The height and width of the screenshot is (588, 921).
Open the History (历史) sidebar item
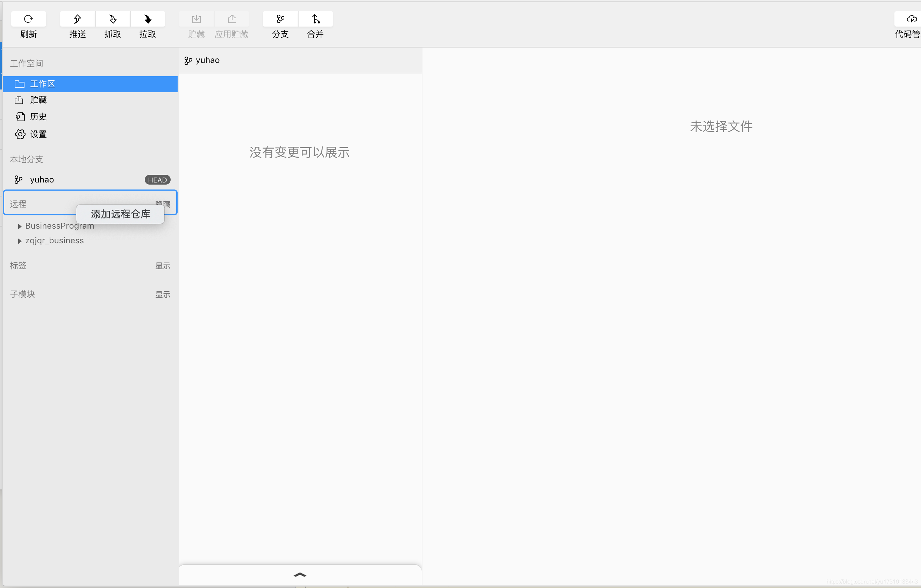click(38, 117)
